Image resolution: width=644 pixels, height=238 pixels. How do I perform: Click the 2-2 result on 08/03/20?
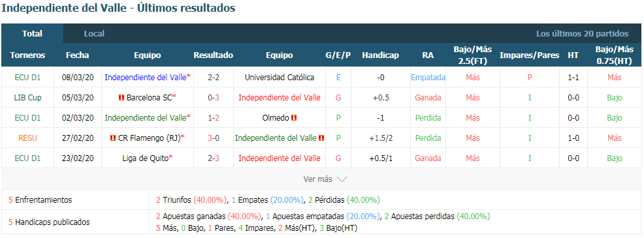214,77
